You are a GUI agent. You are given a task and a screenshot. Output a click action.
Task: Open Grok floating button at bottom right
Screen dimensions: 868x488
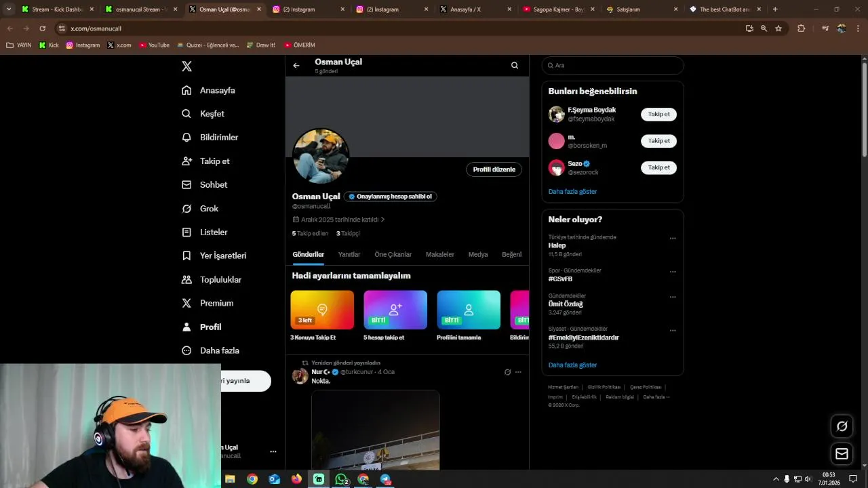[842, 426]
